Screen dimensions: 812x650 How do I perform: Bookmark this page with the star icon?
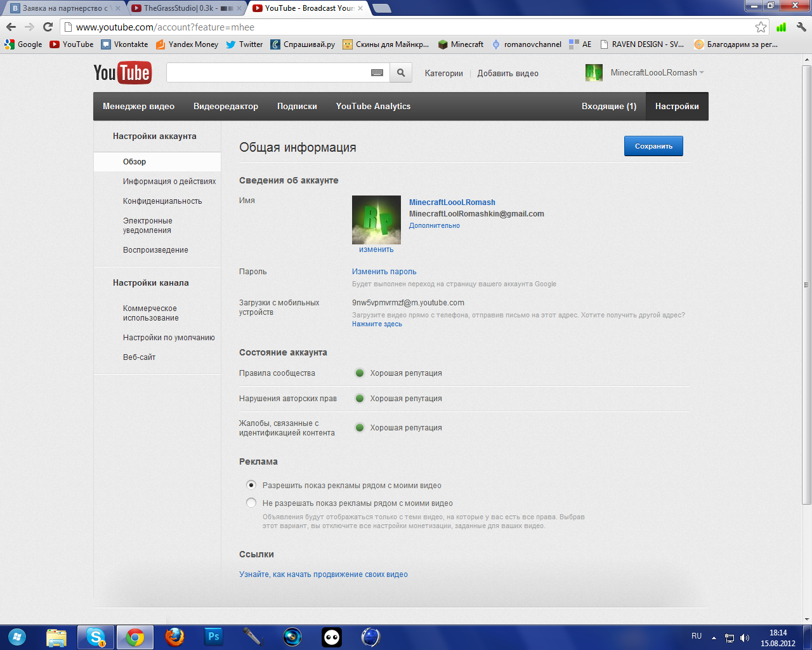[x=761, y=27]
